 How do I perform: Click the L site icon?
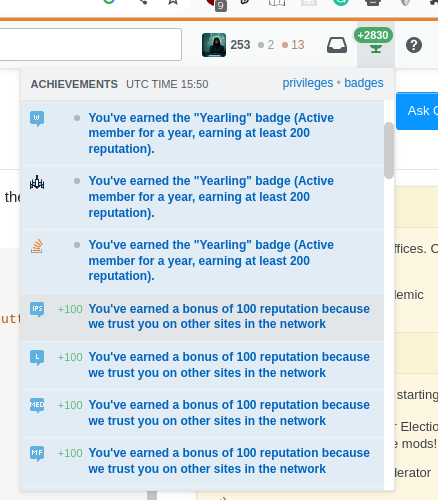[37, 358]
